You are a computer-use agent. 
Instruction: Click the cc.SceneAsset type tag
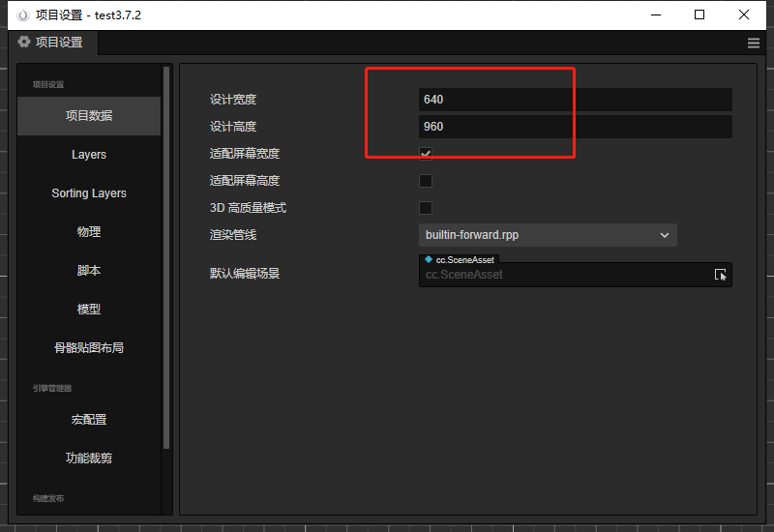tap(459, 259)
